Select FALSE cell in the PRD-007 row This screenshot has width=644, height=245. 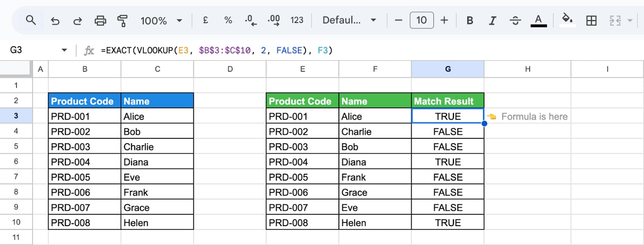[x=448, y=207]
